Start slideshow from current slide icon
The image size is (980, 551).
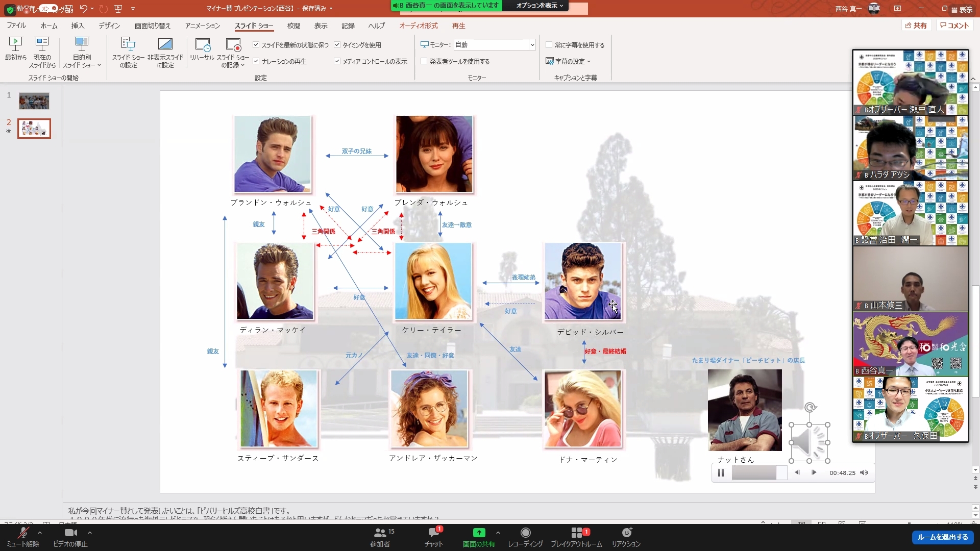point(42,44)
